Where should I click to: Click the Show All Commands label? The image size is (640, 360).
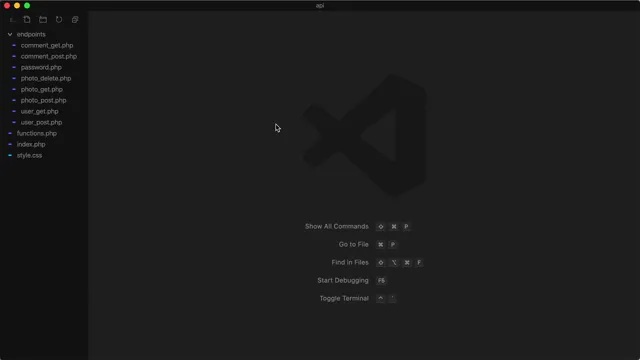(337, 227)
